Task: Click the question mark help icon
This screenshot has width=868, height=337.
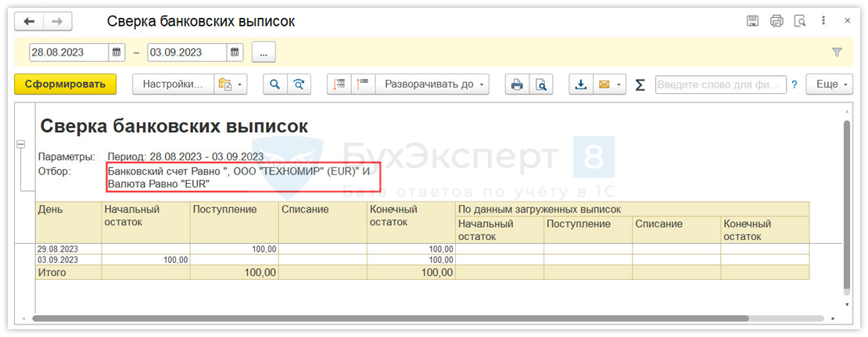Action: [794, 85]
